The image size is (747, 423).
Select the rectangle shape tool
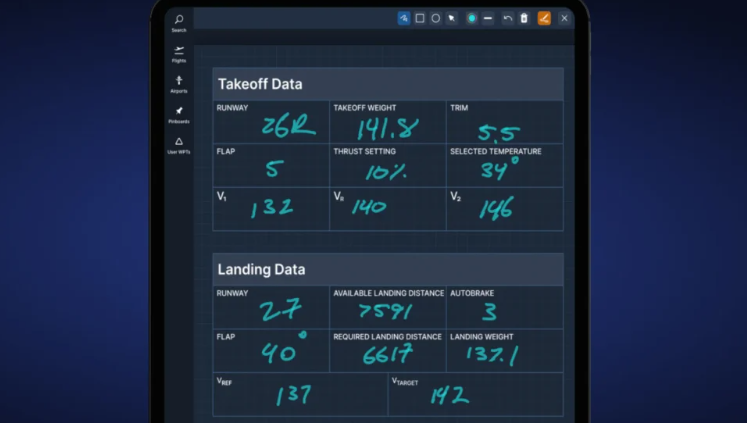pyautogui.click(x=420, y=18)
